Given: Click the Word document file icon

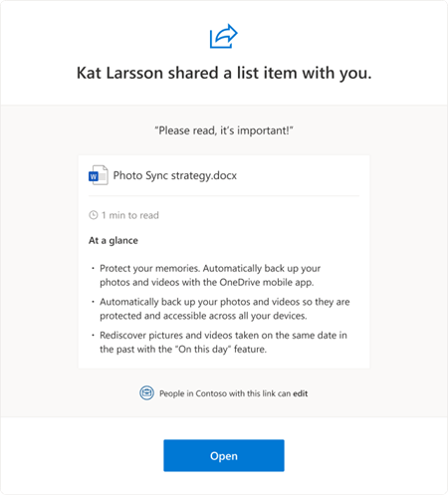Looking at the screenshot, I should click(98, 175).
